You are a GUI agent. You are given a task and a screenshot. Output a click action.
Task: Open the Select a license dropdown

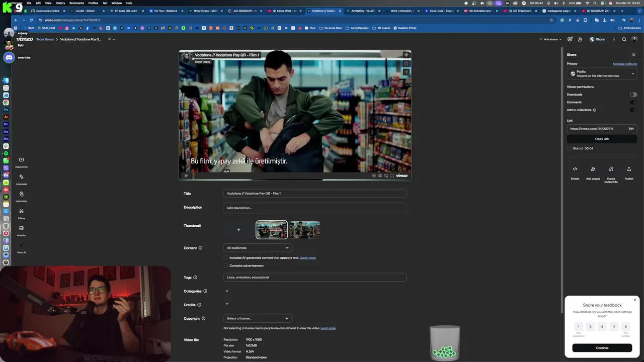click(x=258, y=318)
